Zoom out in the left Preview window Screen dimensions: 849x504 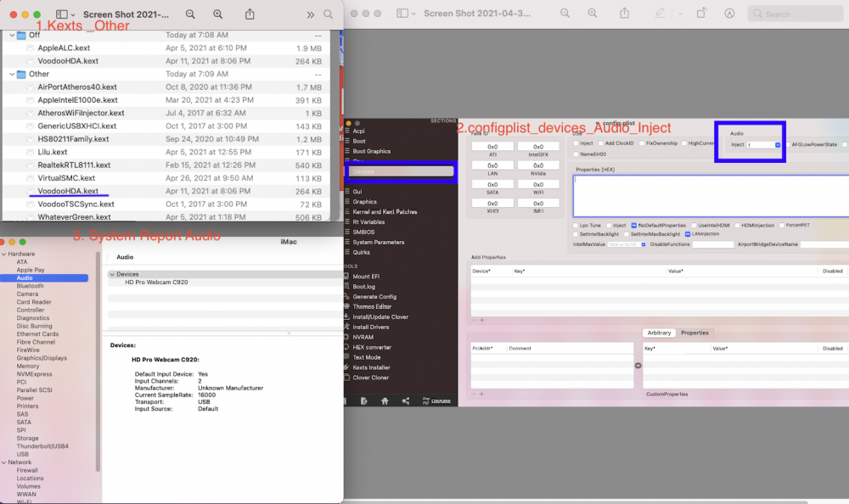(190, 14)
